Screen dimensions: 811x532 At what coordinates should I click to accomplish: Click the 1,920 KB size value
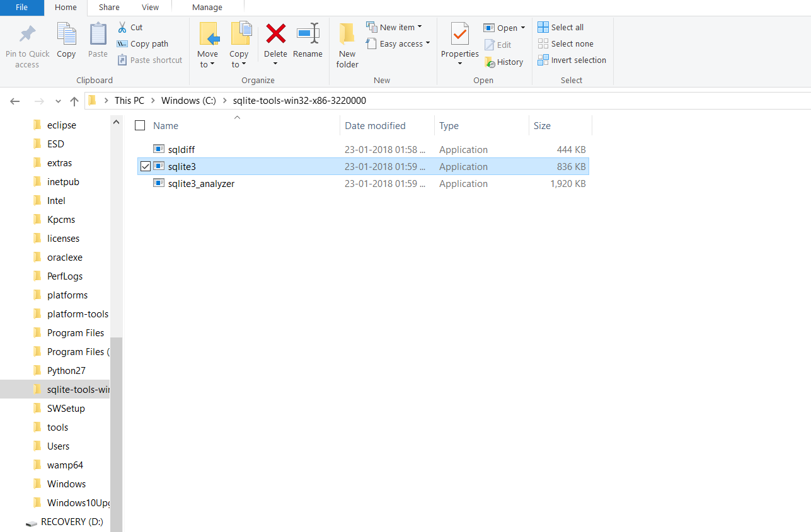click(568, 183)
